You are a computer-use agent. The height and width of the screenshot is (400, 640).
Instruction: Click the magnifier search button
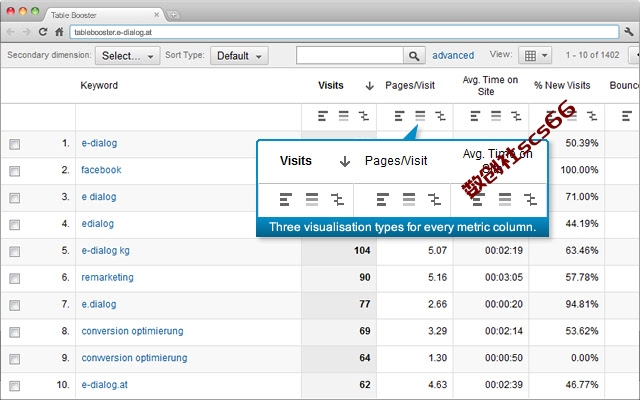tap(414, 56)
